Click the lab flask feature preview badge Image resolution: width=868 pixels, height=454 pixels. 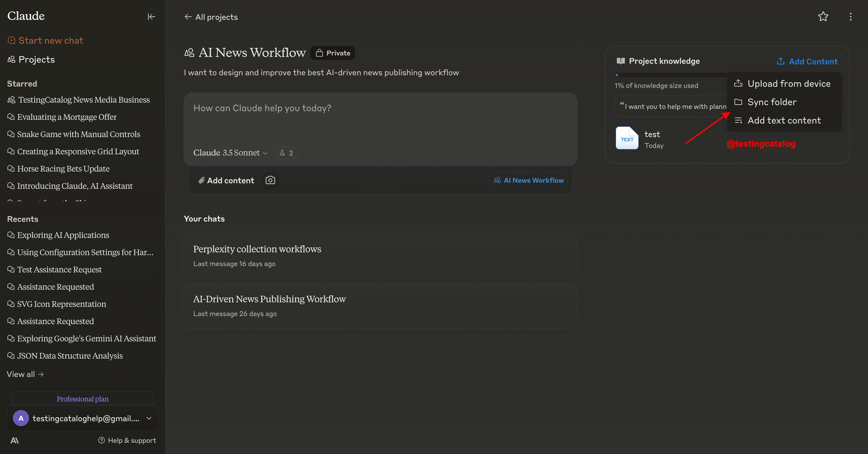tap(286, 153)
